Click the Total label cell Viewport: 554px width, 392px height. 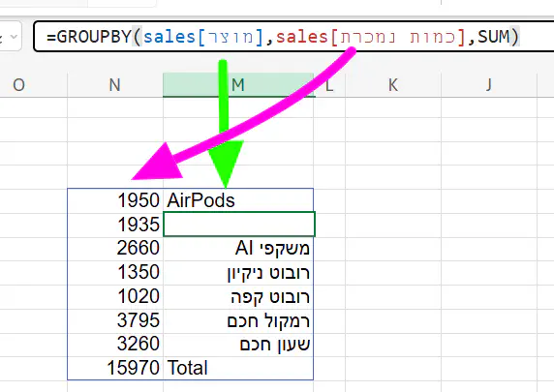[x=238, y=368]
